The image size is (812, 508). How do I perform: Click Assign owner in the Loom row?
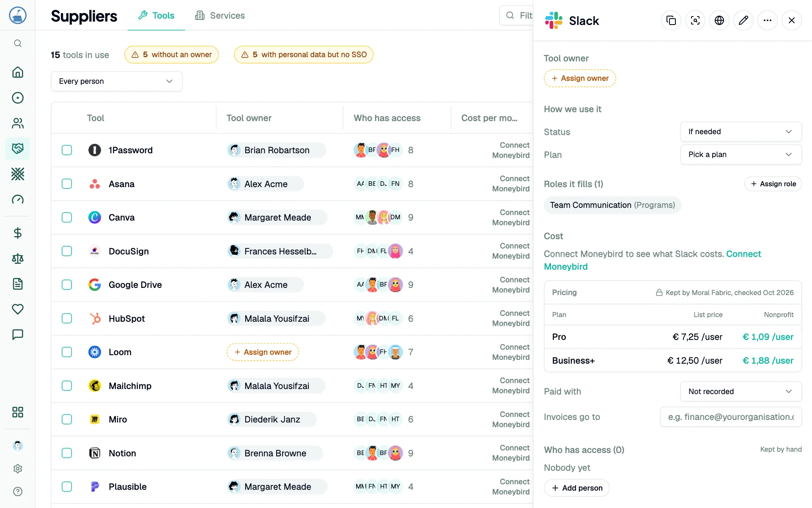tap(263, 352)
